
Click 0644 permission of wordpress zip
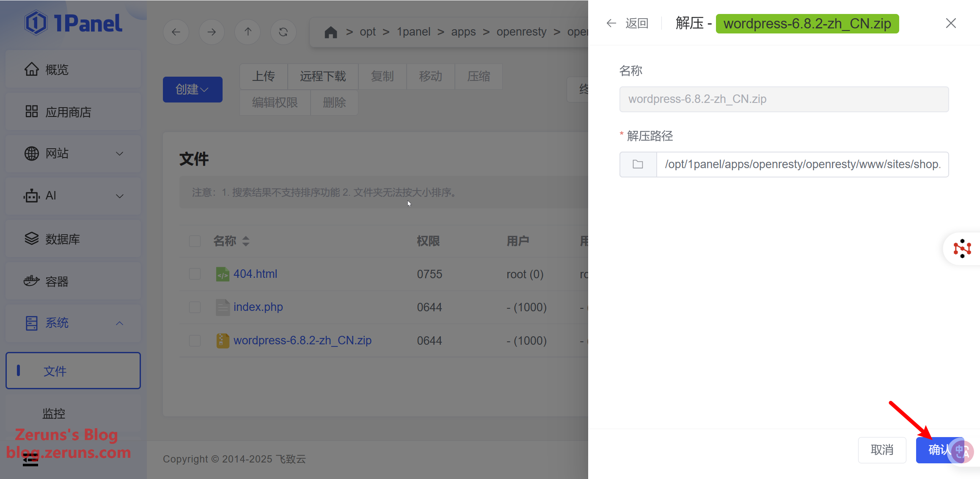pos(429,341)
